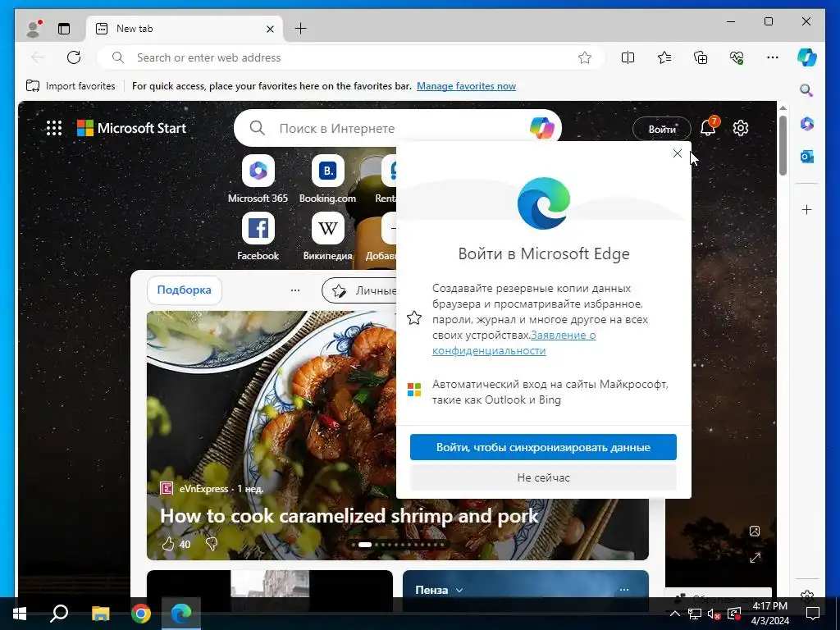Select the active carousel slide indicator
This screenshot has height=630, width=840.
[365, 545]
